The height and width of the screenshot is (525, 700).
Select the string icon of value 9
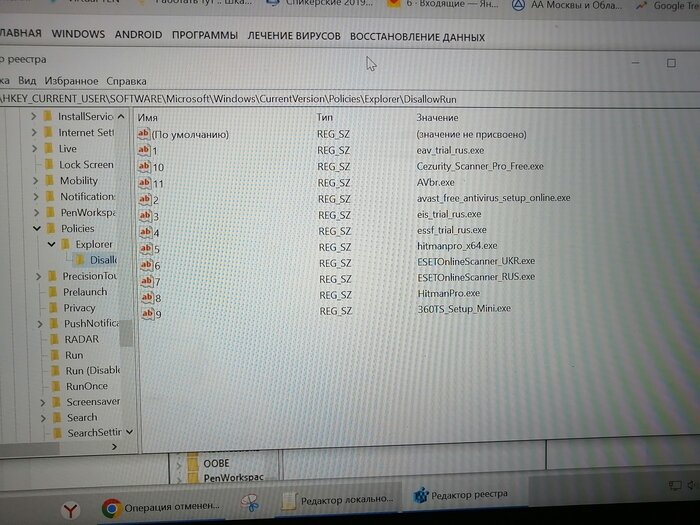tap(148, 313)
